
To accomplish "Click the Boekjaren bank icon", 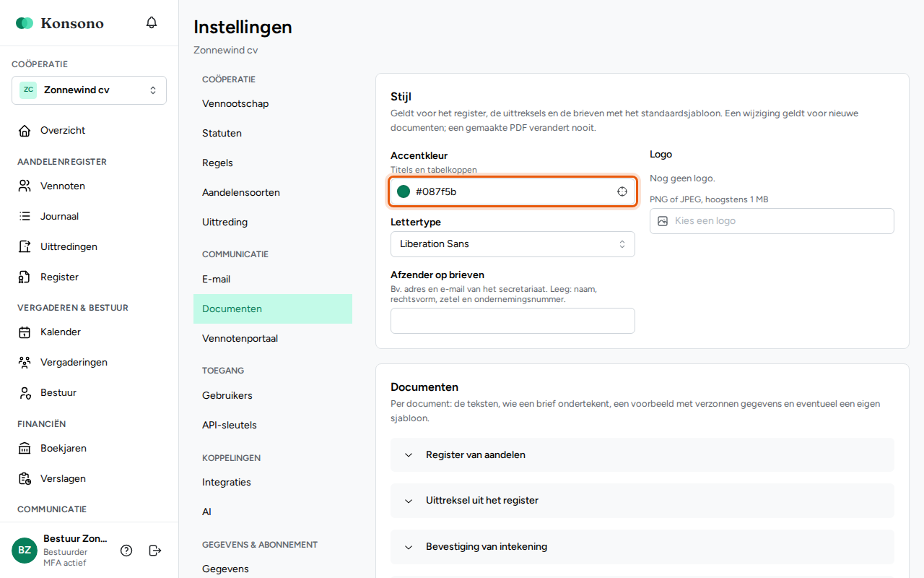I will (x=25, y=449).
